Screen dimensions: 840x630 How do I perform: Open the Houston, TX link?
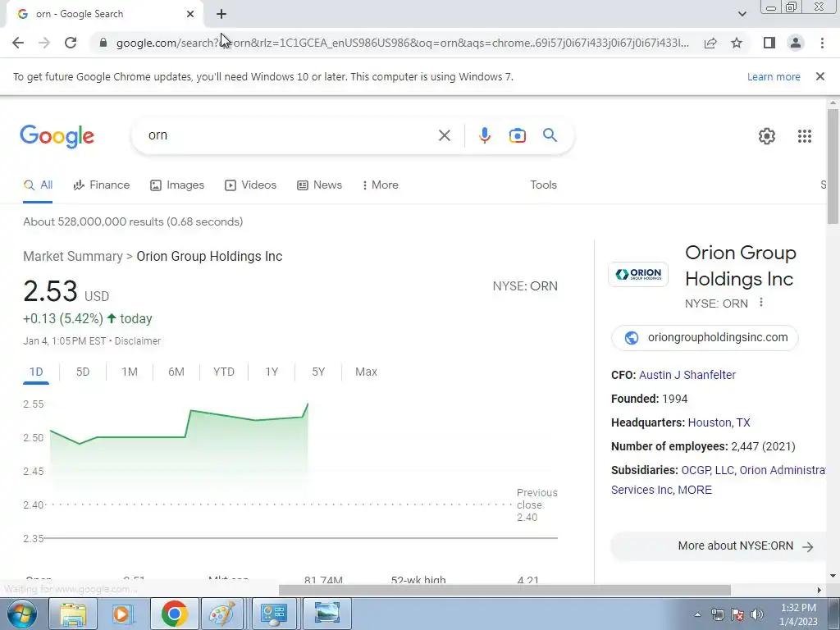[x=719, y=422]
